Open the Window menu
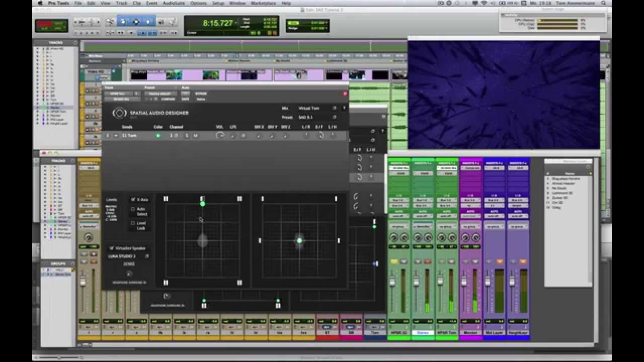 (x=237, y=3)
